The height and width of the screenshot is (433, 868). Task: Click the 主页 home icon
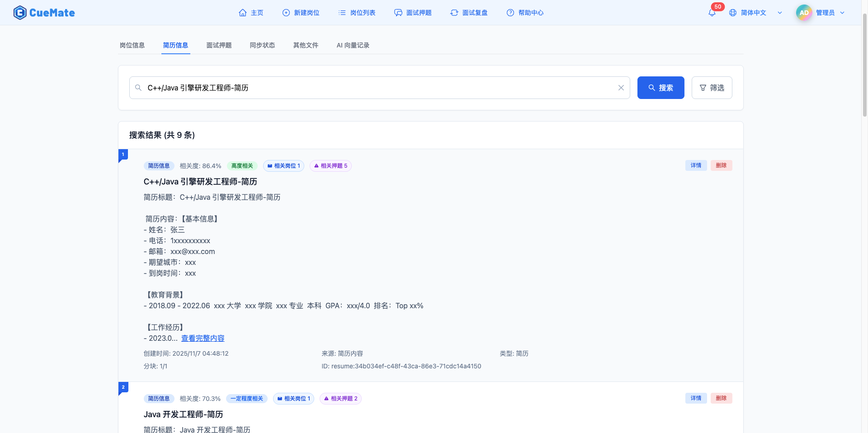pos(242,13)
